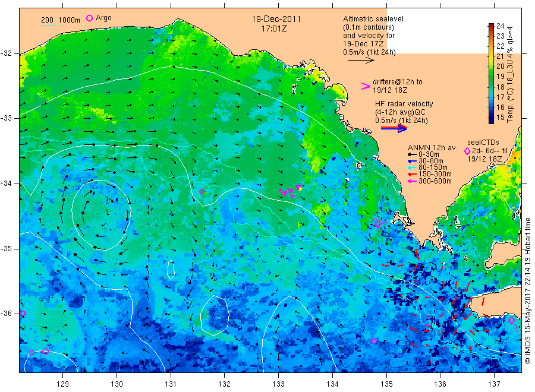This screenshot has width=535, height=392.
Task: Click the drifter marker near 134.8E, 34.6S
Action: (378, 223)
